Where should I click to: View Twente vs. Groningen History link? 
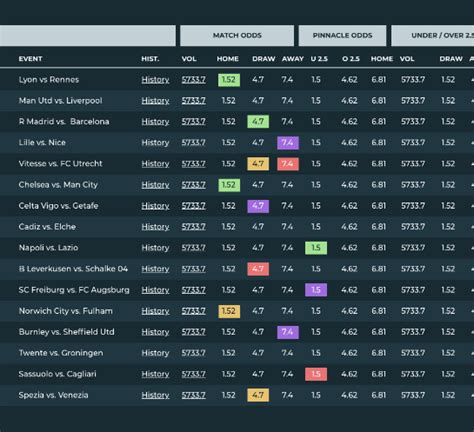coord(155,353)
